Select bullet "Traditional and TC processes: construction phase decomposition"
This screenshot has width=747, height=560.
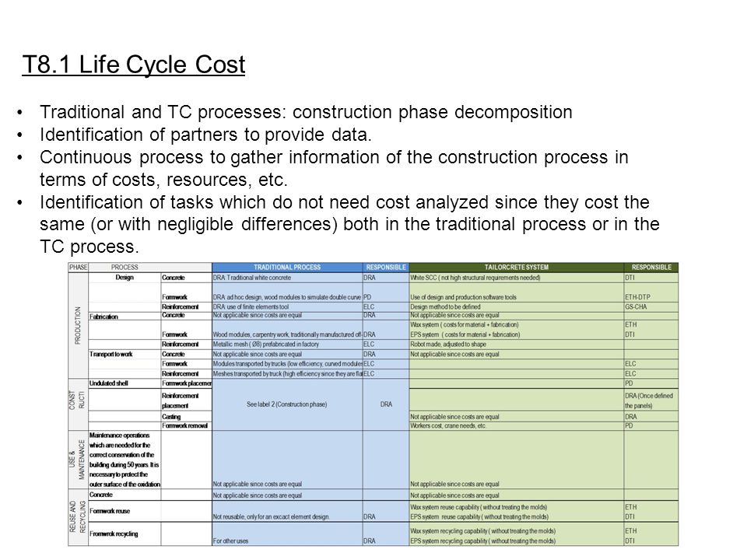(x=306, y=112)
